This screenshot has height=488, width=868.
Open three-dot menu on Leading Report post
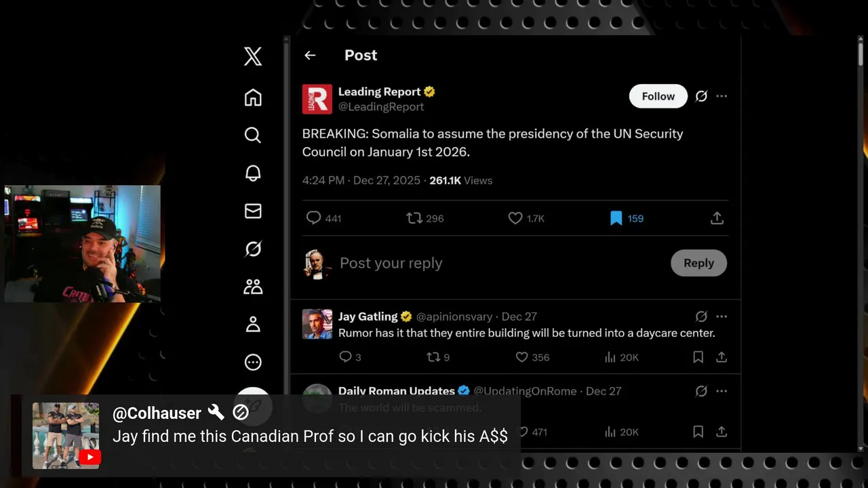tap(722, 96)
